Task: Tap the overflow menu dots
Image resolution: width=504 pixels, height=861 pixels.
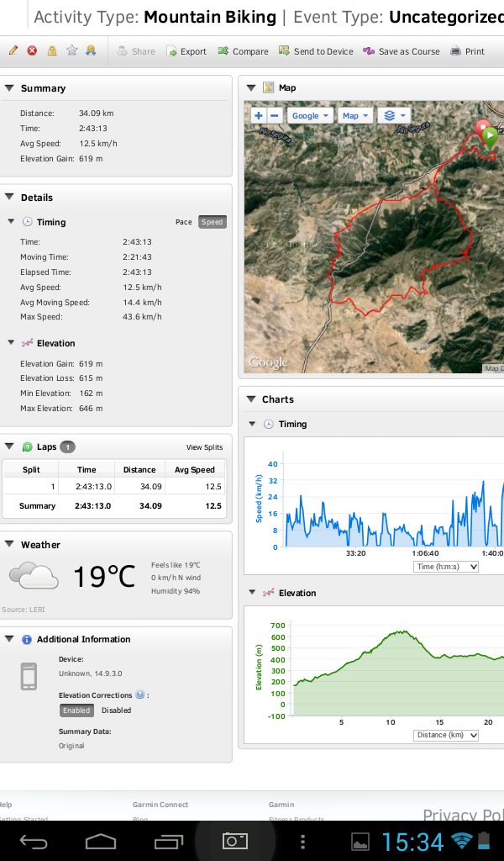Action: 302,841
